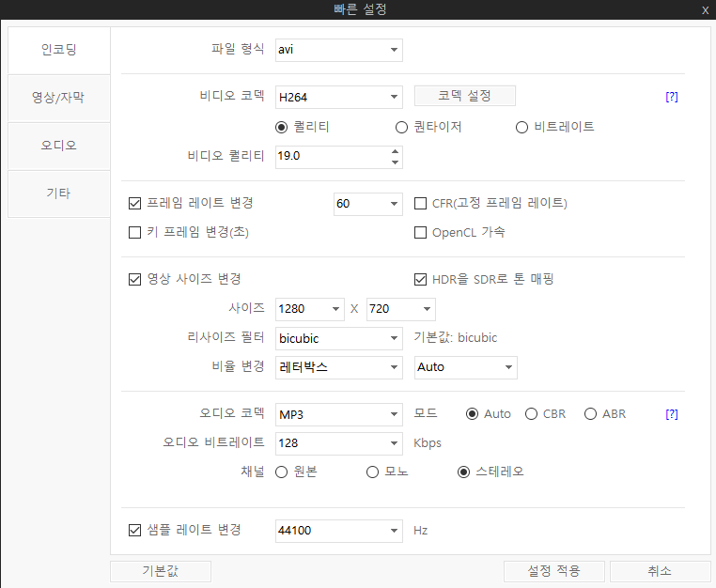Close the 빠른 설정 dialog
The width and height of the screenshot is (716, 588).
[x=705, y=10]
